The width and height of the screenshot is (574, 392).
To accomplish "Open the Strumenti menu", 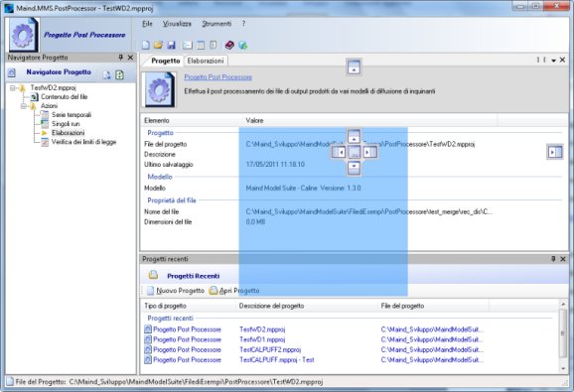I will click(216, 24).
